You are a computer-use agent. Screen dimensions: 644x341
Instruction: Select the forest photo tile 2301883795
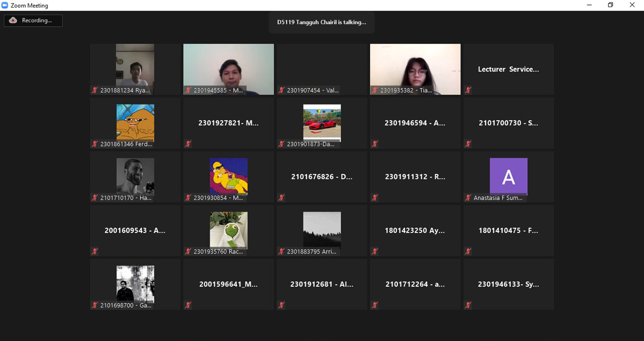(x=322, y=230)
